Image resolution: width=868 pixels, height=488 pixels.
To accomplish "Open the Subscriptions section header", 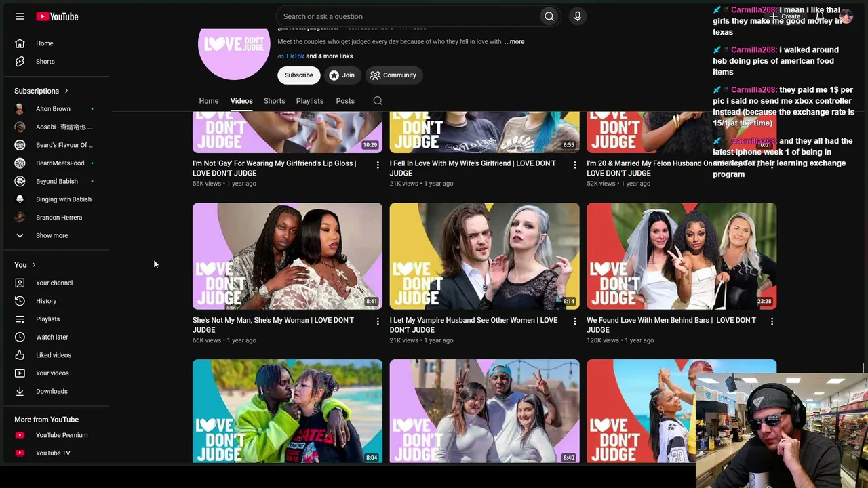I will coord(41,91).
